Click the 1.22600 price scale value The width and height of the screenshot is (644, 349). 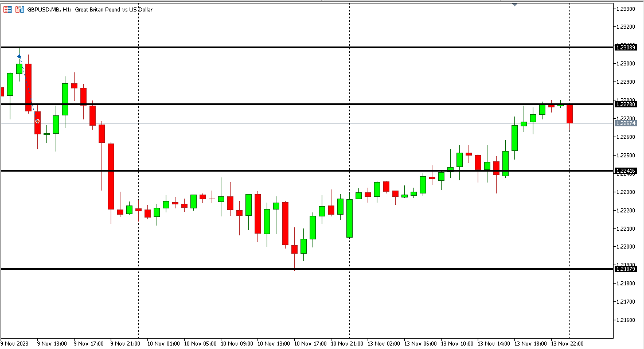pos(626,137)
